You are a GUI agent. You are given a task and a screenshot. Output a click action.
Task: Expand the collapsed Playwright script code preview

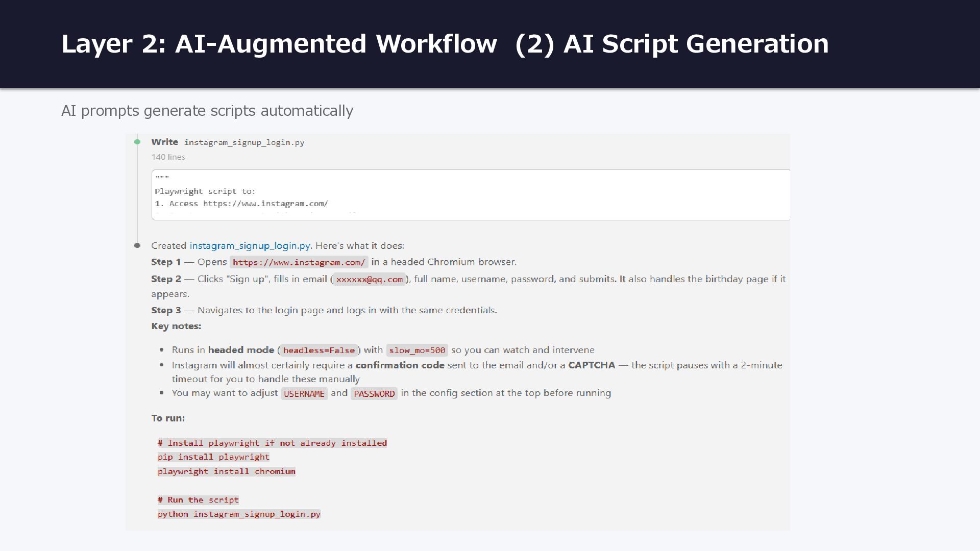click(x=471, y=195)
